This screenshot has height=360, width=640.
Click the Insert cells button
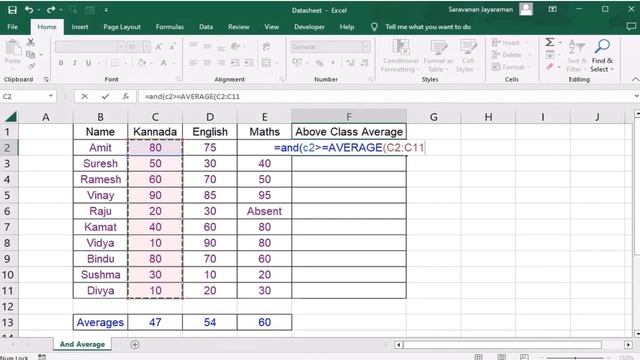tap(510, 42)
